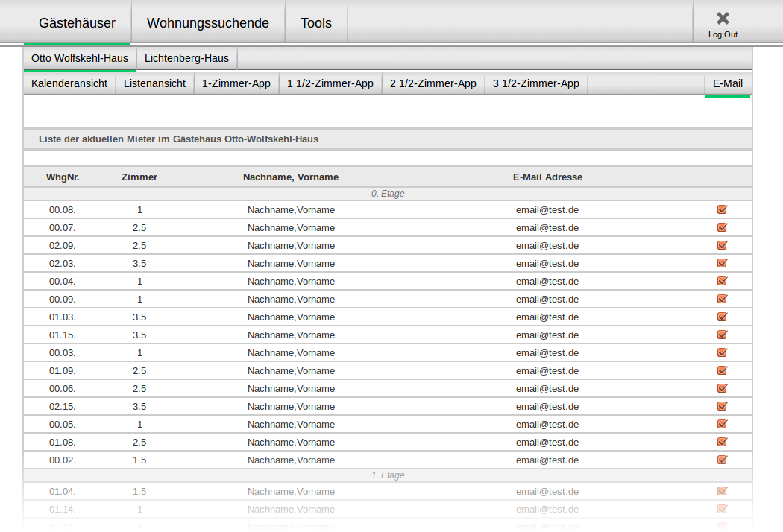
Task: Open the Wohnungssuchende menu
Action: (208, 23)
